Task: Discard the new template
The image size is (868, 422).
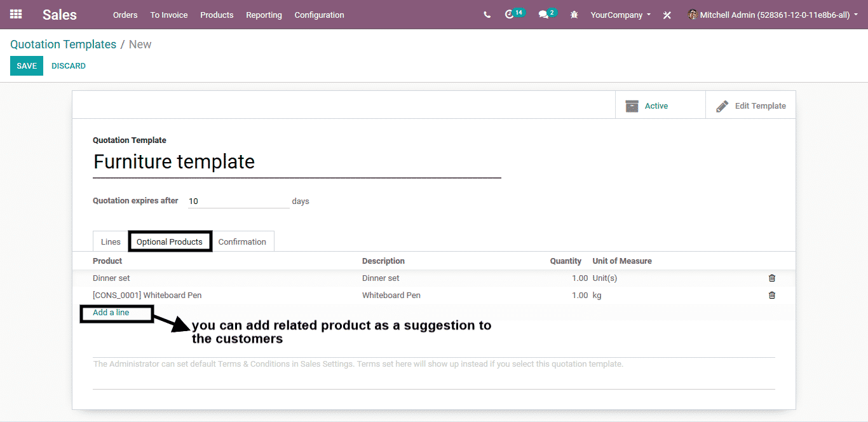Action: pos(69,66)
